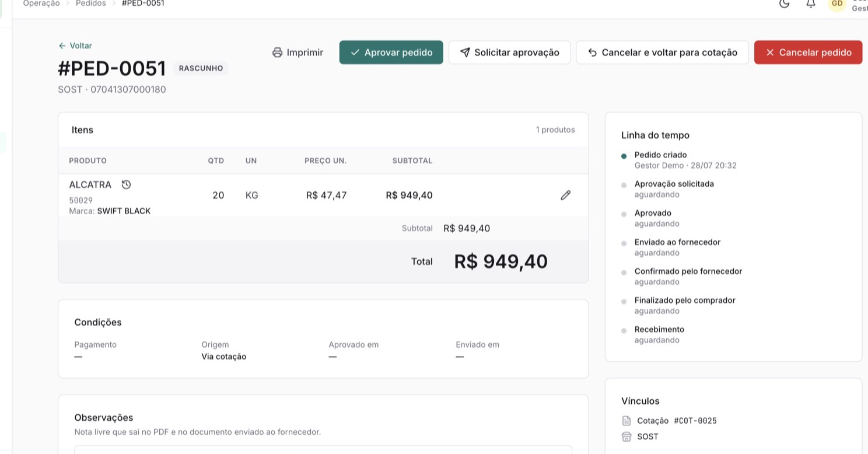Viewport: 868px width, 454px height.
Task: Open notifications bell icon
Action: point(811,4)
